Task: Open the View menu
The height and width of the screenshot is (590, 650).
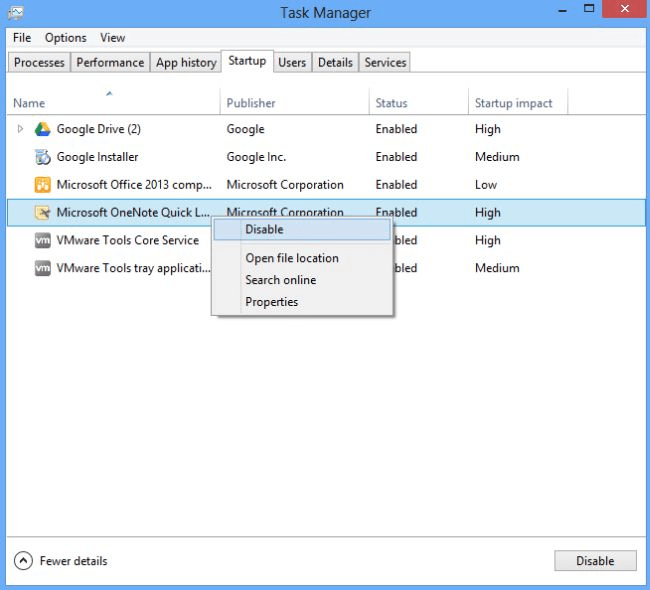Action: pos(112,38)
